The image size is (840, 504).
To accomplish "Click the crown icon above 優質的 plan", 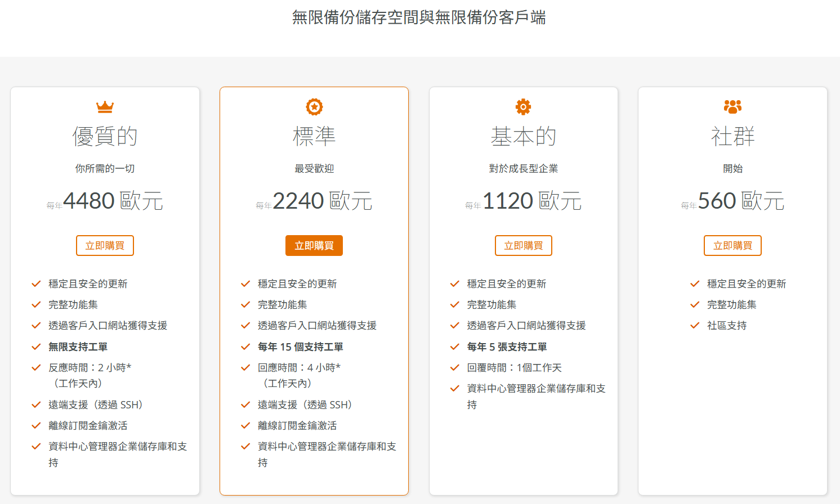I will [x=105, y=106].
